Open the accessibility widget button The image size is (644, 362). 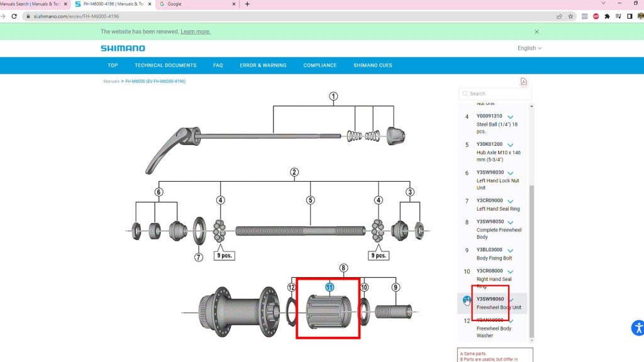(x=638, y=328)
